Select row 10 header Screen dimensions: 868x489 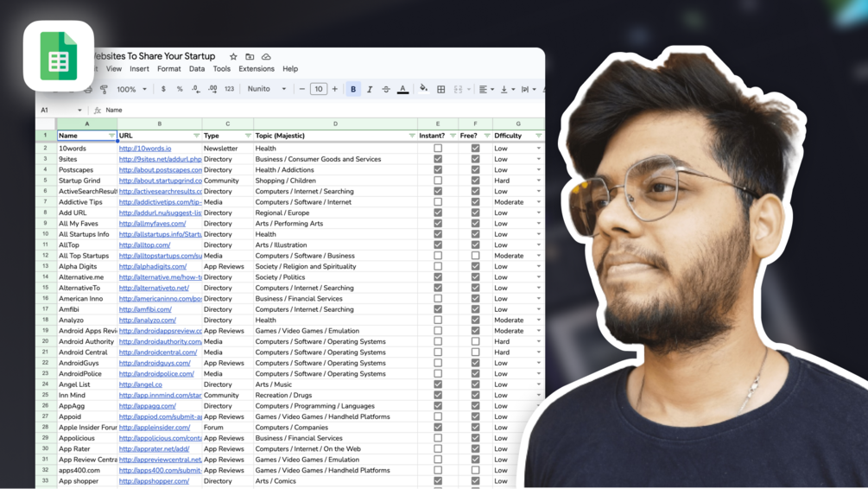[46, 234]
